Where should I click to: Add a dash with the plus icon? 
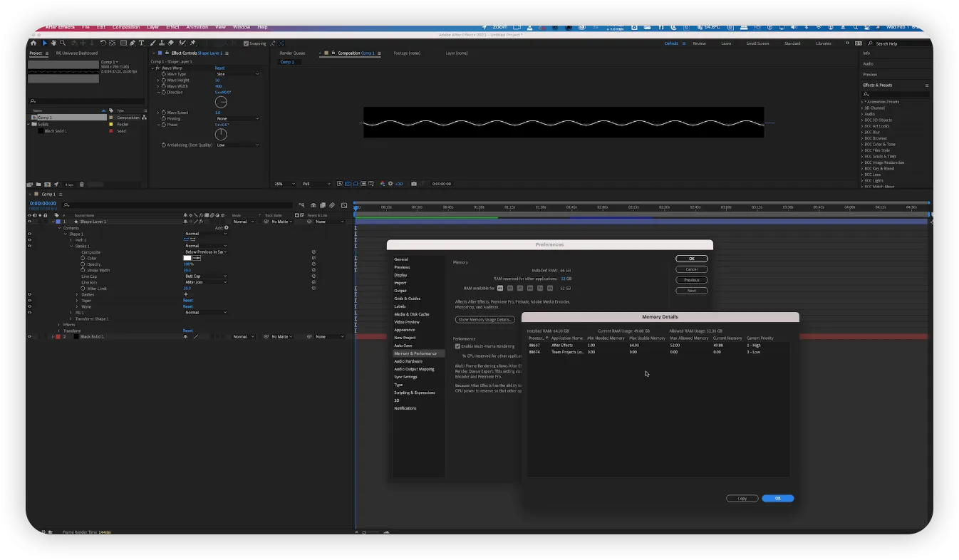[186, 294]
